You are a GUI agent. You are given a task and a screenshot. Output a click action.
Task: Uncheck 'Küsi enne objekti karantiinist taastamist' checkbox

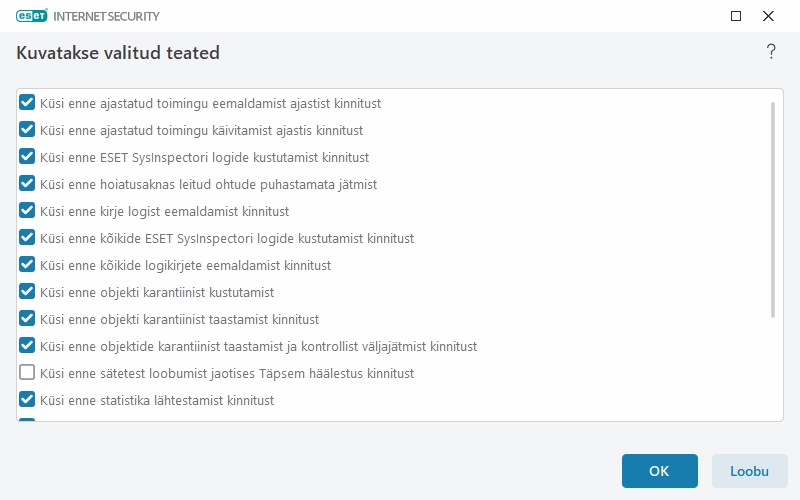[x=28, y=319]
